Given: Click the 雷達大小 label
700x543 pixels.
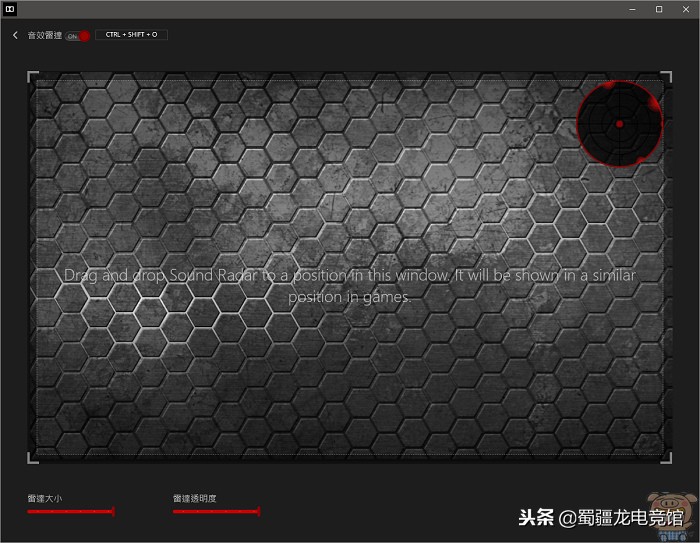Looking at the screenshot, I should [x=44, y=497].
